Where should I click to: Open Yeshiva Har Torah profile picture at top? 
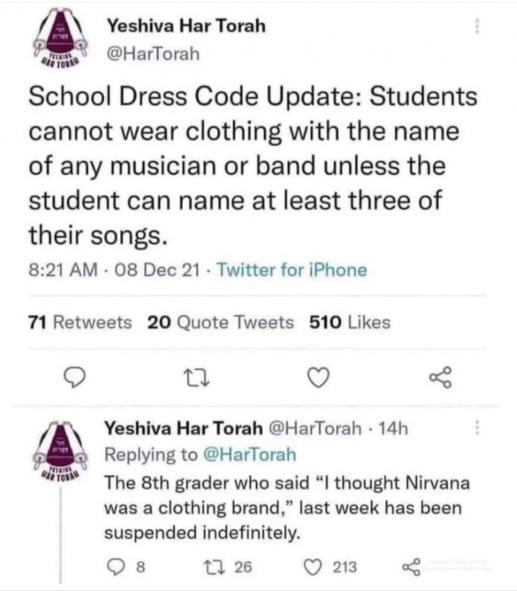point(60,37)
